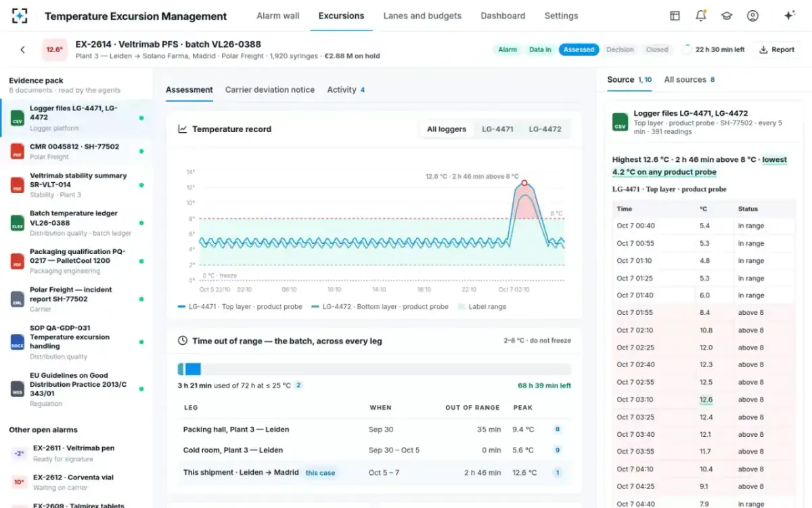Click XLSX icon of Batch temperature ledger
Screen dimensions: 812x508
point(18,223)
